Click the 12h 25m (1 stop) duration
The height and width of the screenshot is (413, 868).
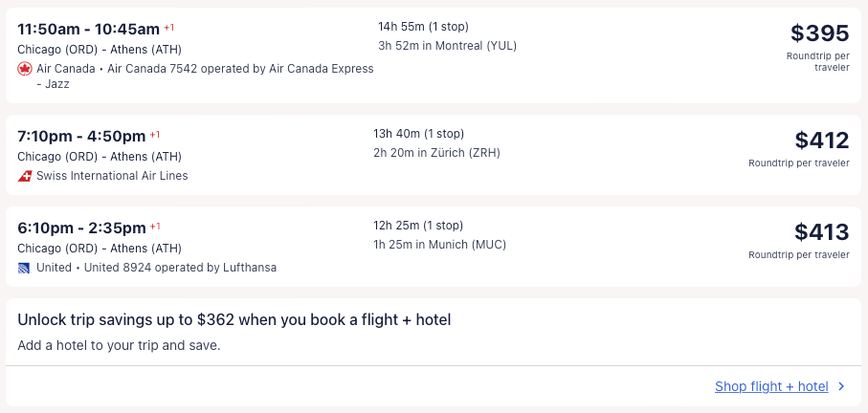pyautogui.click(x=418, y=226)
